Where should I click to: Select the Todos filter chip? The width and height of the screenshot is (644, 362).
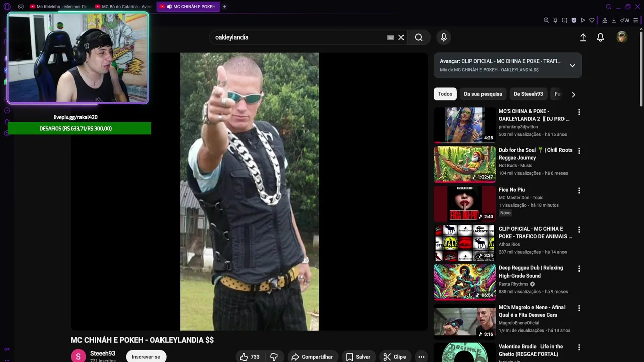point(445,94)
